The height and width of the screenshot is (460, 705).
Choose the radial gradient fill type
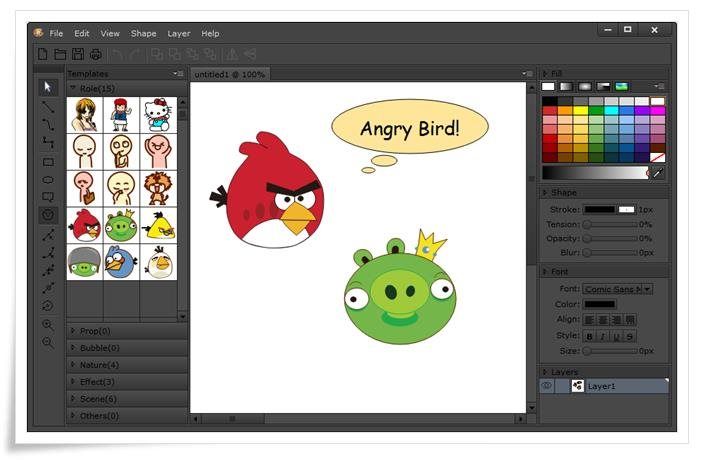pyautogui.click(x=585, y=86)
